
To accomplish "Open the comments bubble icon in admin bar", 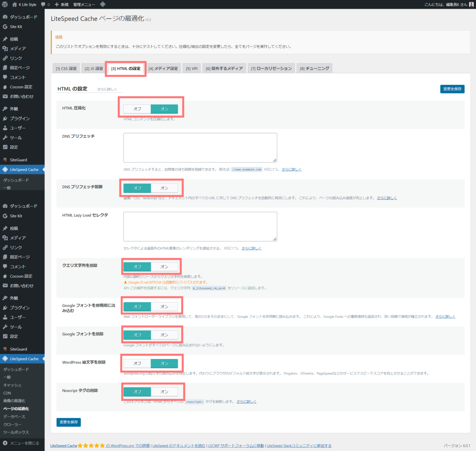I will [43, 4].
